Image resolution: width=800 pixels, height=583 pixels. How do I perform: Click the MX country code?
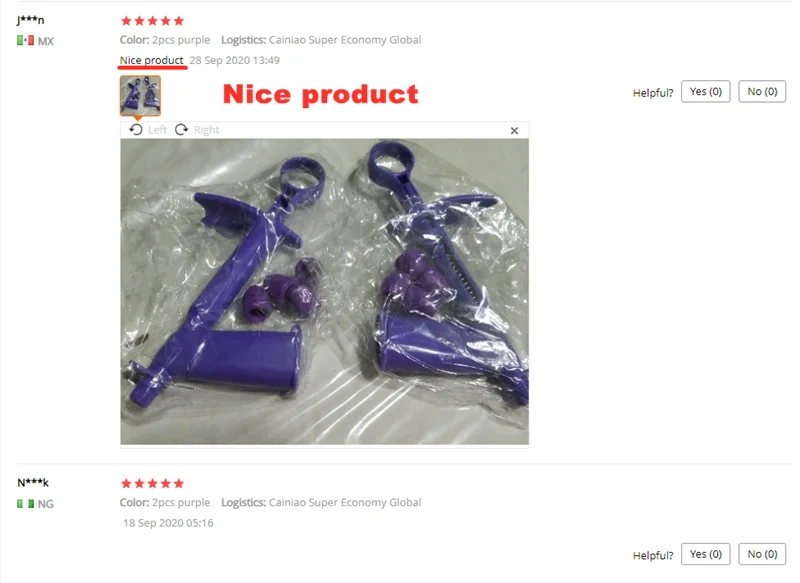point(46,41)
